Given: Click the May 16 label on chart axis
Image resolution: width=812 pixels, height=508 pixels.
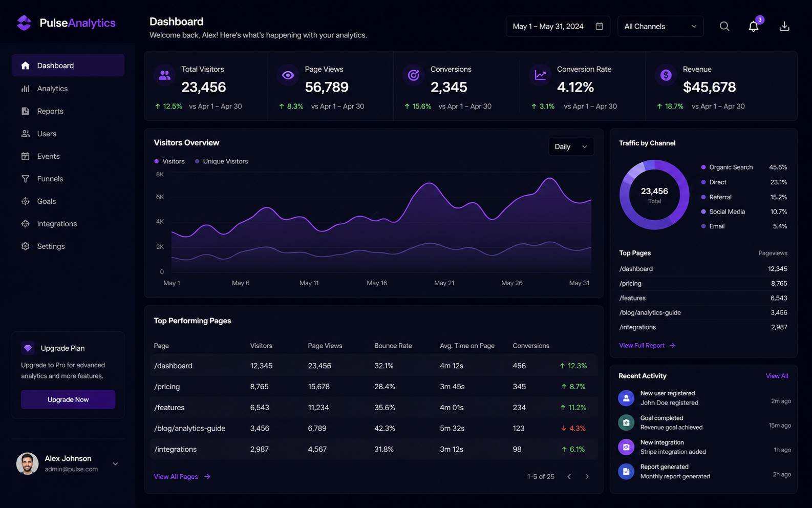Looking at the screenshot, I should click(377, 283).
